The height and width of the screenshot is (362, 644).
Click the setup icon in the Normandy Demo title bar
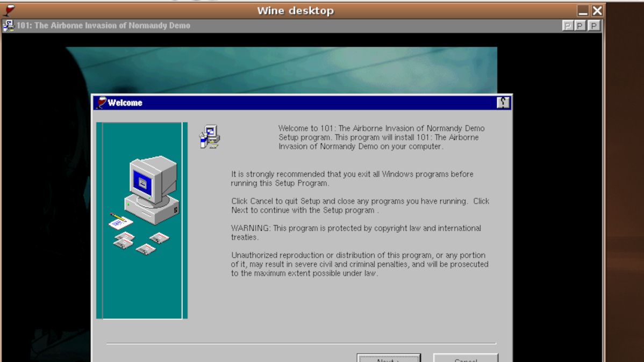pyautogui.click(x=8, y=26)
